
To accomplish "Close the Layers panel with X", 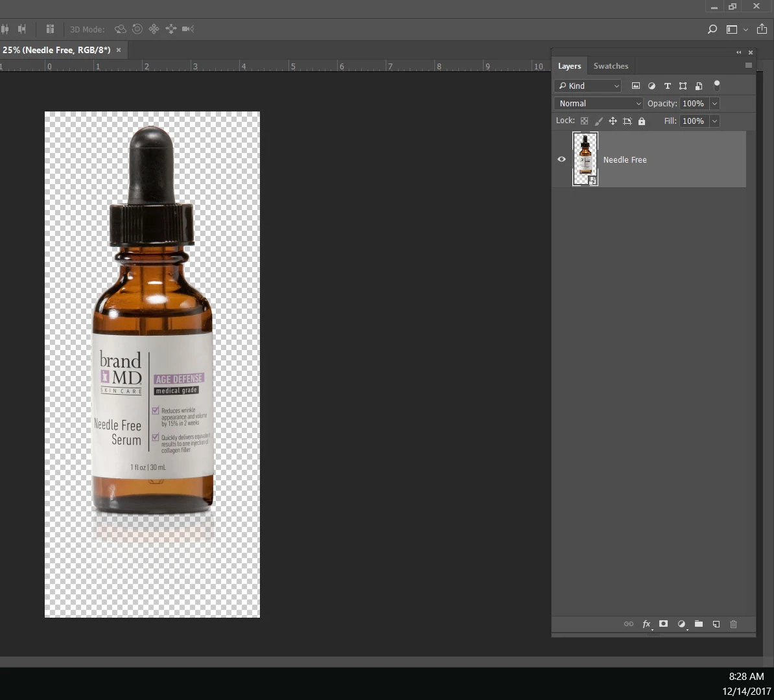I will tap(750, 52).
